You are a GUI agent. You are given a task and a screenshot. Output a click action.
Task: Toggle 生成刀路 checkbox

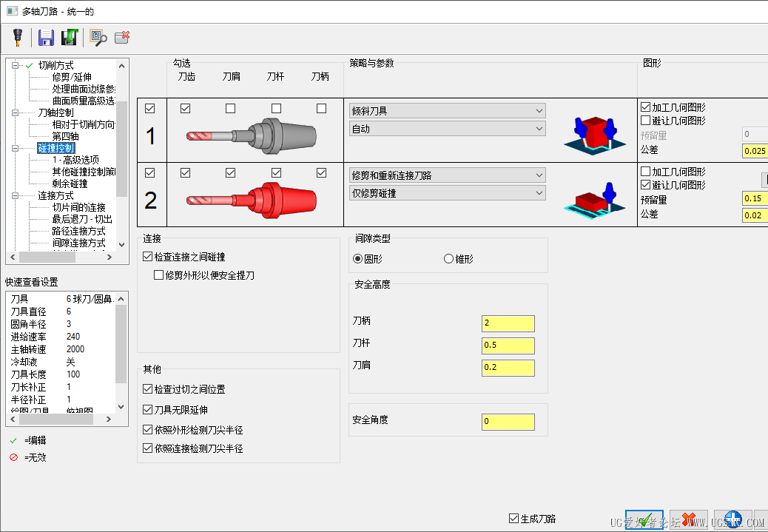coord(513,518)
